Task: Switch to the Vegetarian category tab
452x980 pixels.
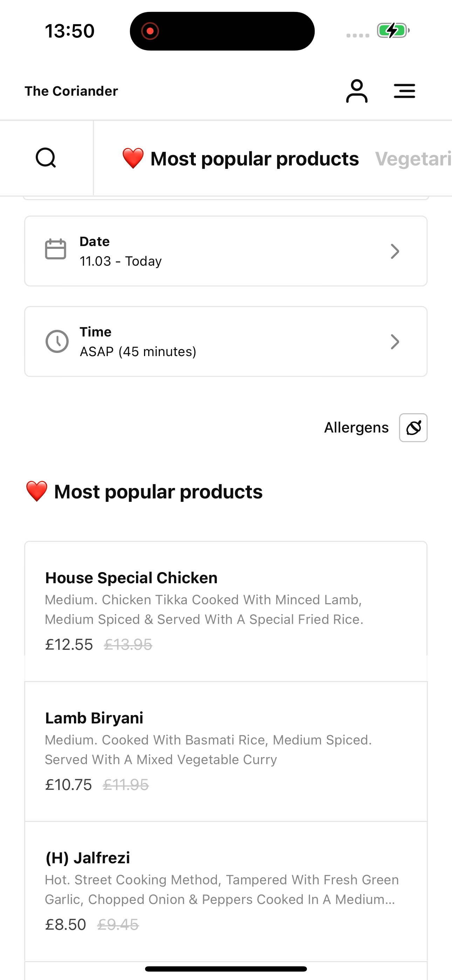Action: (x=413, y=159)
